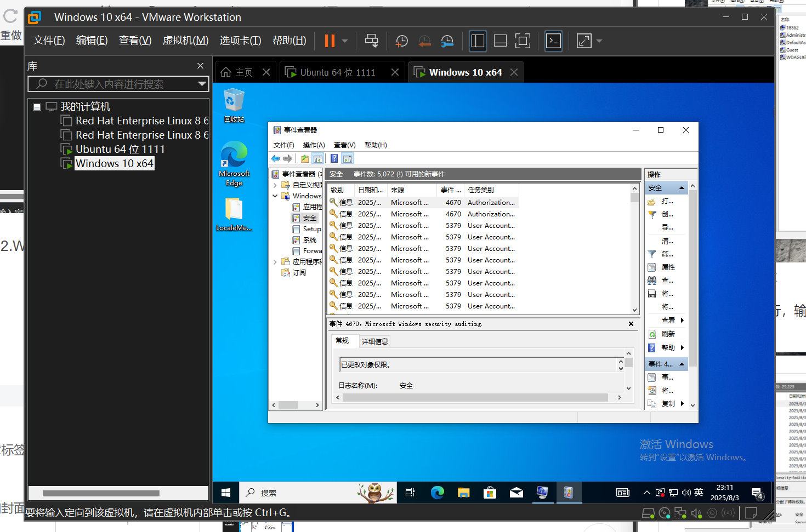This screenshot has width=806, height=532.
Task: Click the open saved log folder action icon
Action: (652, 202)
